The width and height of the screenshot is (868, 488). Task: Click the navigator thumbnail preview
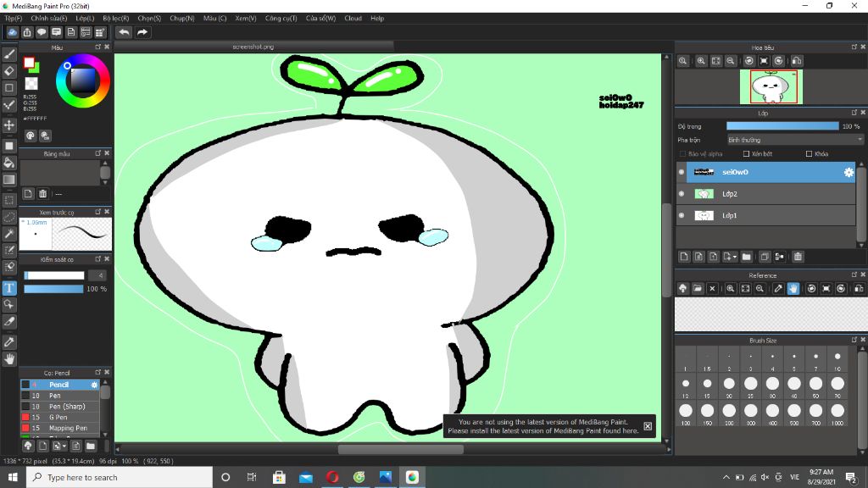point(771,87)
